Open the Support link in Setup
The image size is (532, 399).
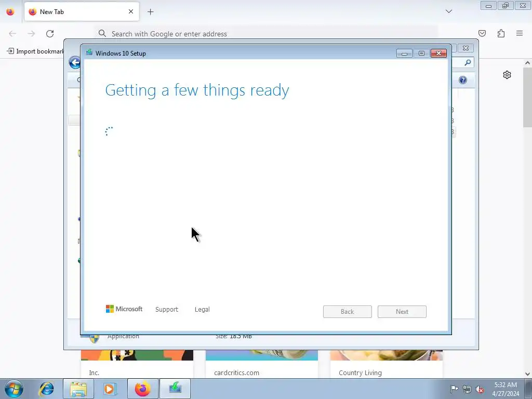tap(167, 310)
